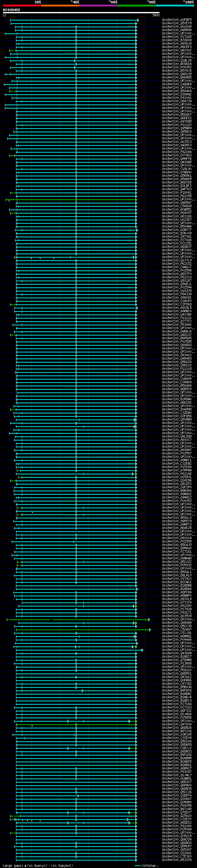Select label UniRef100_P53440
Screen dimensions: 197x868
(177, 325)
